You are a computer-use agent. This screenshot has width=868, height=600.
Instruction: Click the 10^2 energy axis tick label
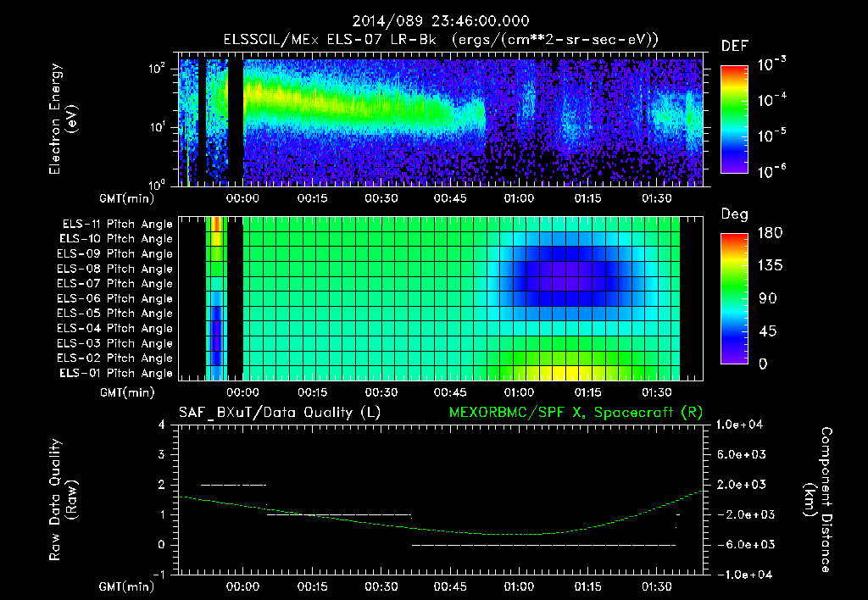(157, 69)
